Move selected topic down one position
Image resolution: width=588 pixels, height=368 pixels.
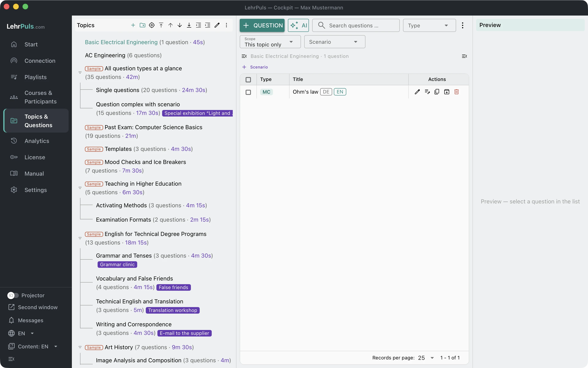coord(180,25)
